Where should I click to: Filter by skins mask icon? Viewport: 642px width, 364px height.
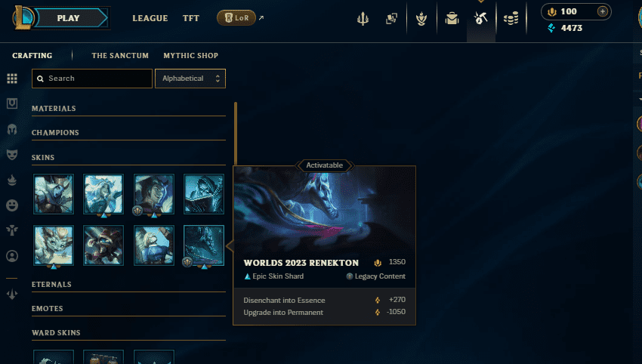(12, 154)
